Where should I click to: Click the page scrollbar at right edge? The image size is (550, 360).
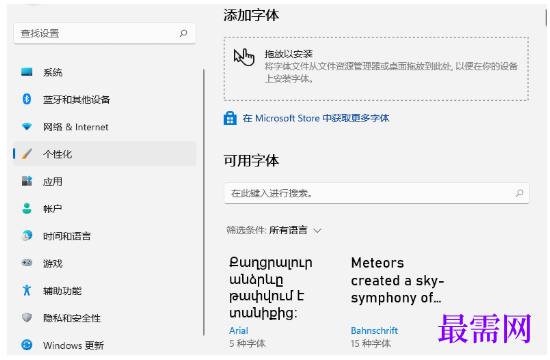[546, 18]
